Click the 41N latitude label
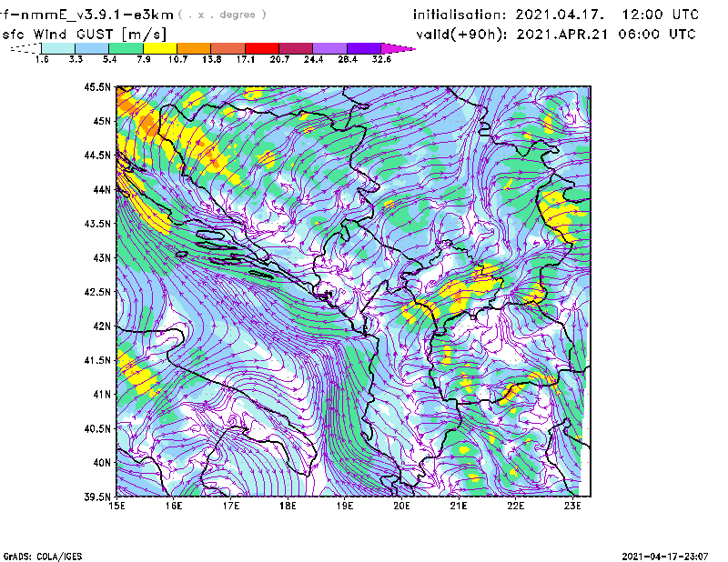 102,395
